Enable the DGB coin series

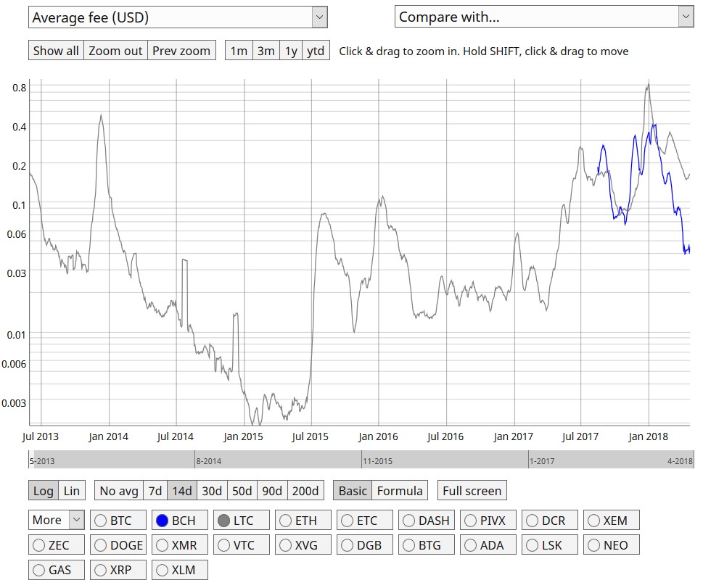[x=365, y=544]
